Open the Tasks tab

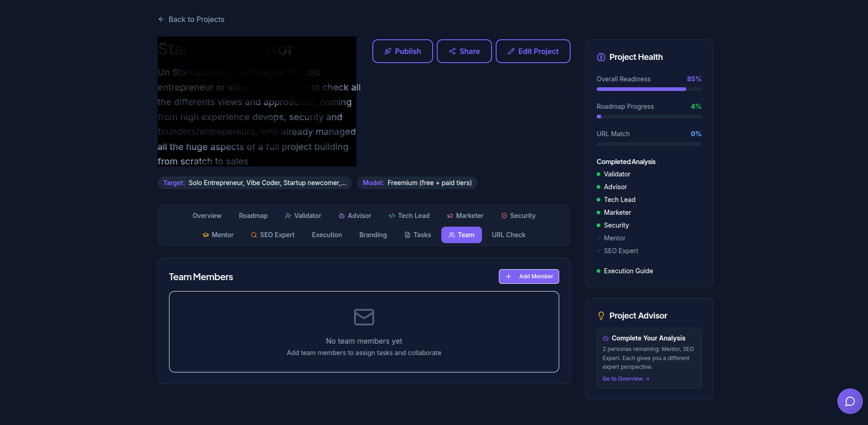click(418, 235)
